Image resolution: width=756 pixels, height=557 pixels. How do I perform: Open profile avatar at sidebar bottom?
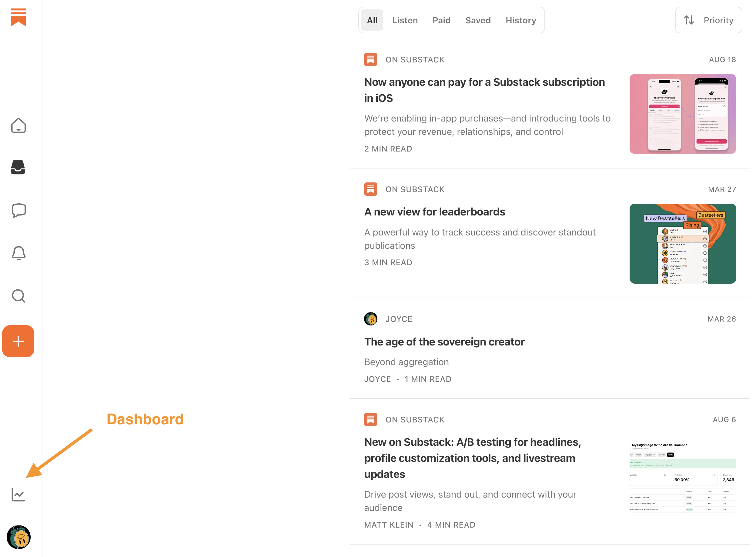pyautogui.click(x=18, y=537)
